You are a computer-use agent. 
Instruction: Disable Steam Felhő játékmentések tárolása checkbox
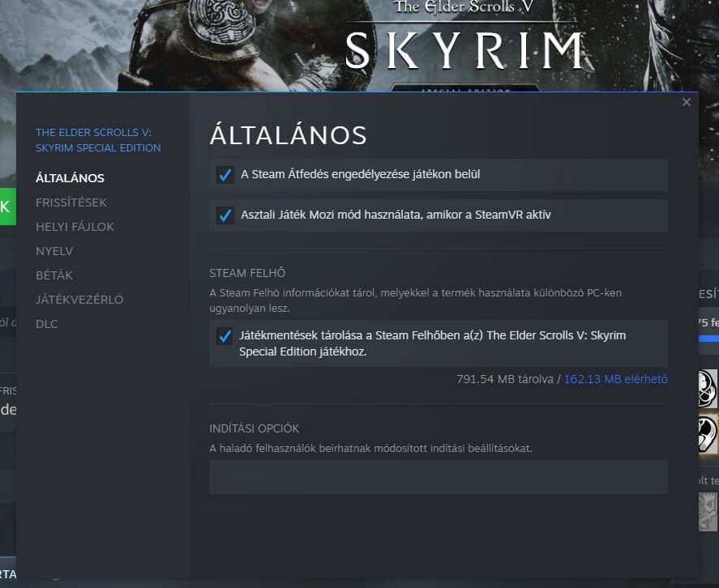click(x=225, y=336)
